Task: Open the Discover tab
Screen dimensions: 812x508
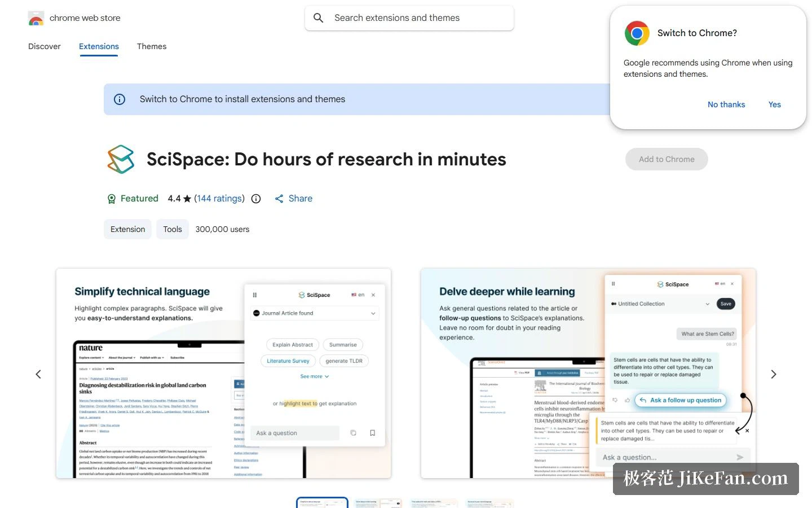Action: tap(45, 46)
